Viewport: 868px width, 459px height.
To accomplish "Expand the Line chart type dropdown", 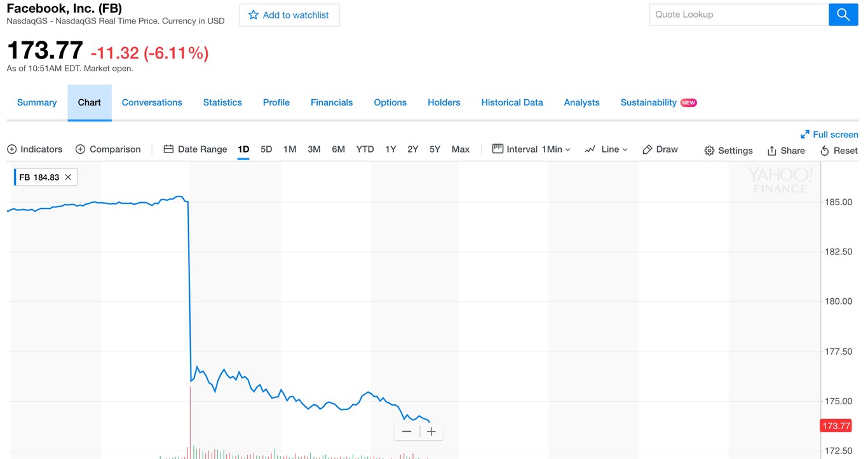I will point(607,149).
